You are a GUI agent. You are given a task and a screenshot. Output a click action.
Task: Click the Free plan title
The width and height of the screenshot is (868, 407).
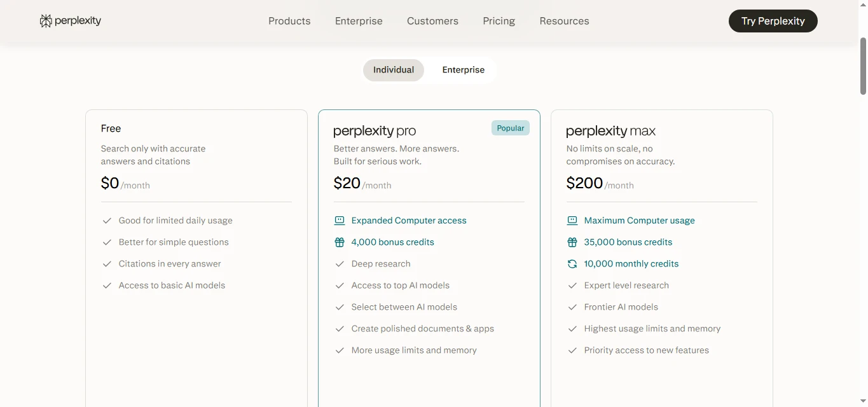pyautogui.click(x=111, y=128)
